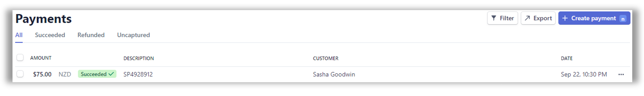Image resolution: width=644 pixels, height=96 pixels.
Task: Show the Uncaptured payments tab
Action: [x=133, y=35]
